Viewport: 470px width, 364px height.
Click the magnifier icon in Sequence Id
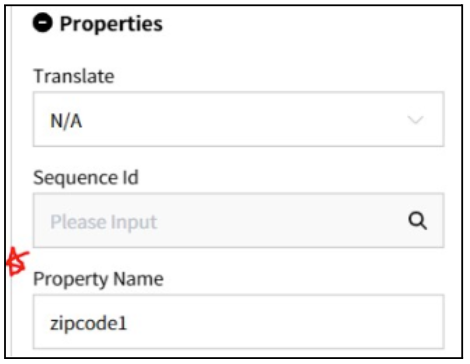point(417,221)
